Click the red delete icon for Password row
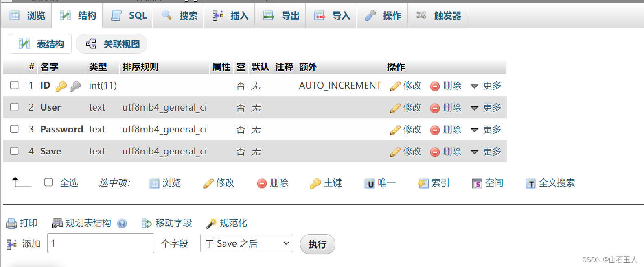644x267 pixels. [435, 130]
